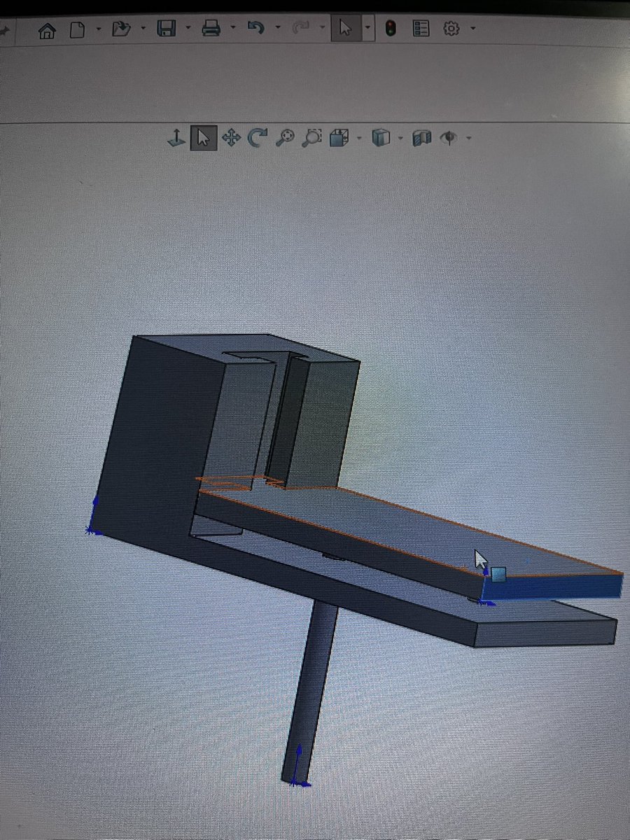630x840 pixels.
Task: Change Display Style with shaded cube icon
Action: pos(380,137)
